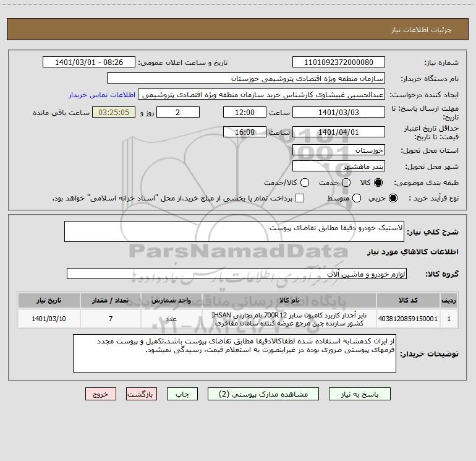Click the buyer organization name field
The width and height of the screenshot is (476, 461).
coord(246,79)
